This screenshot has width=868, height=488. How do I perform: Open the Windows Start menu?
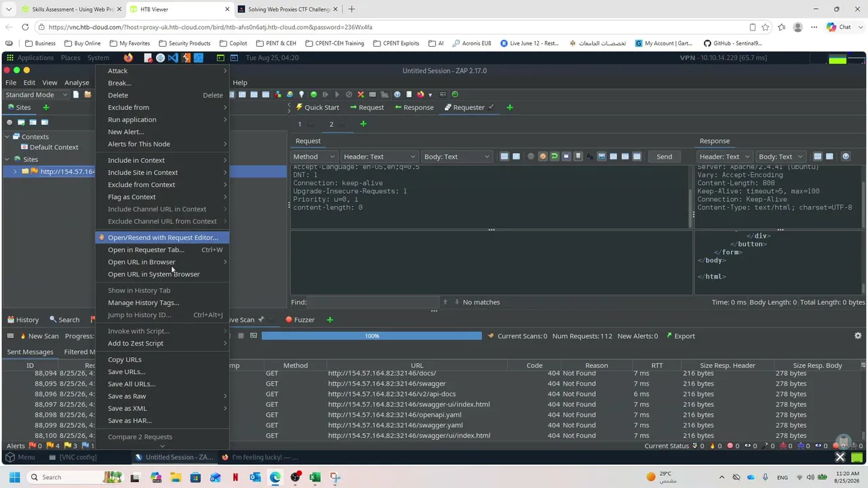tap(14, 477)
